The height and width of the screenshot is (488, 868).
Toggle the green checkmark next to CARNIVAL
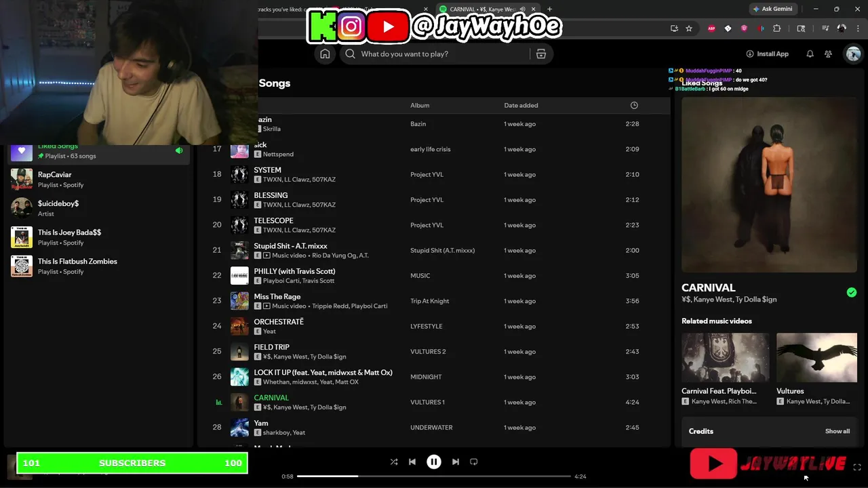pos(852,293)
